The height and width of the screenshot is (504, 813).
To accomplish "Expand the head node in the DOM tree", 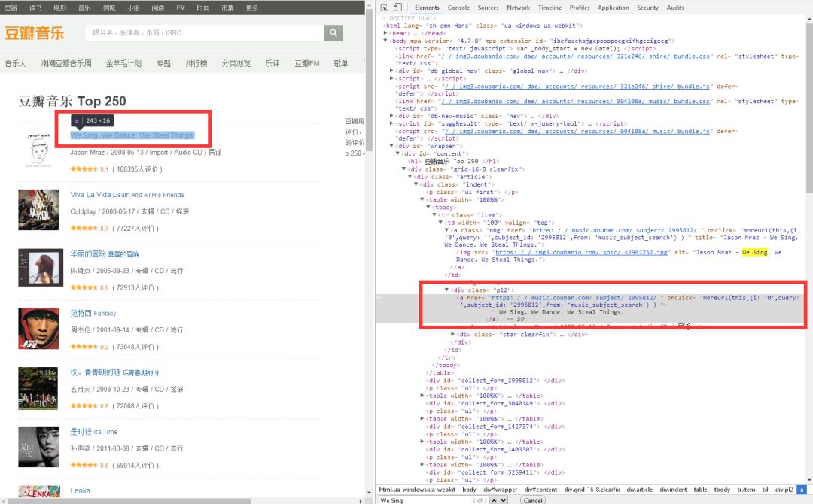I will 385,33.
